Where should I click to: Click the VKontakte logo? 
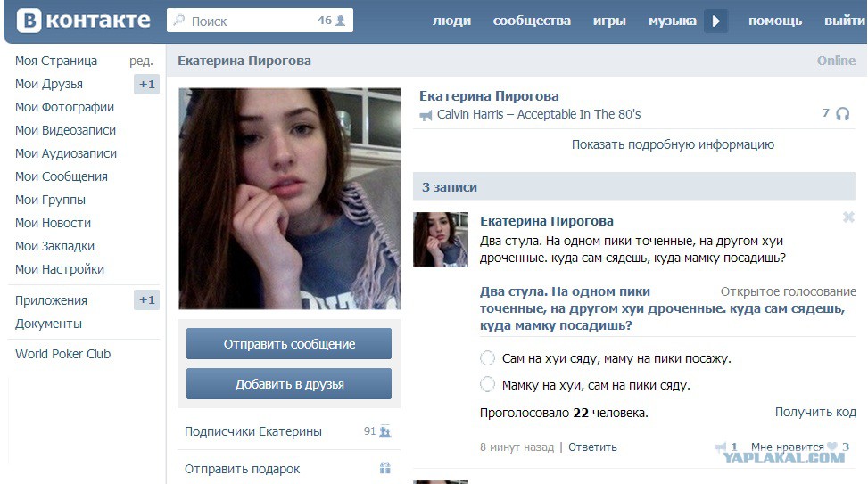coord(84,21)
